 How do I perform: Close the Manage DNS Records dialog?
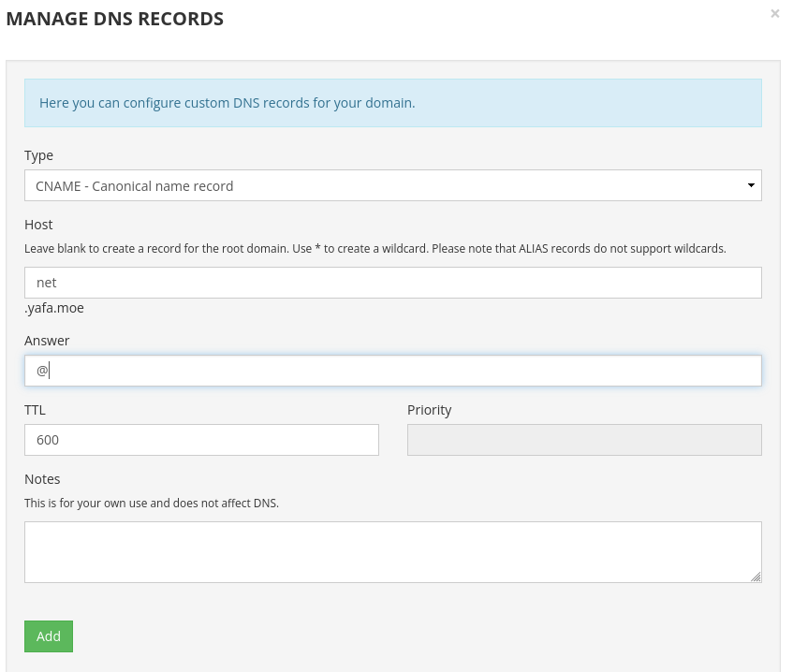click(775, 14)
